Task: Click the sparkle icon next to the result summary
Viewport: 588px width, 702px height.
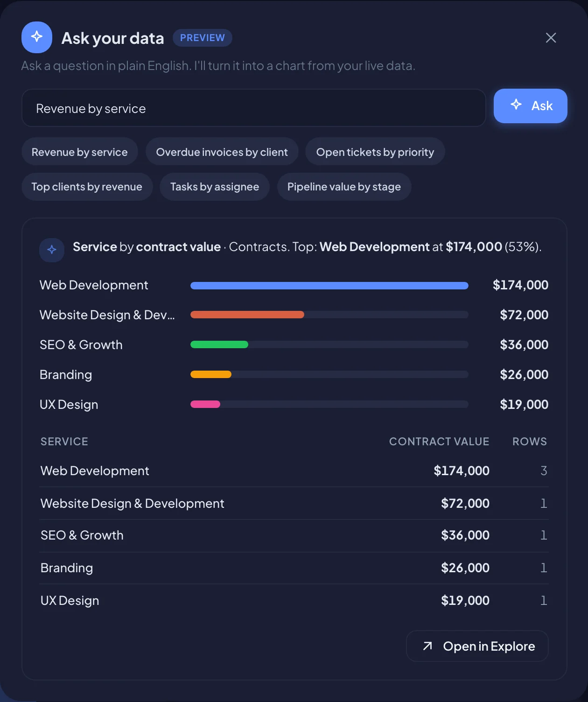Action: click(x=52, y=250)
